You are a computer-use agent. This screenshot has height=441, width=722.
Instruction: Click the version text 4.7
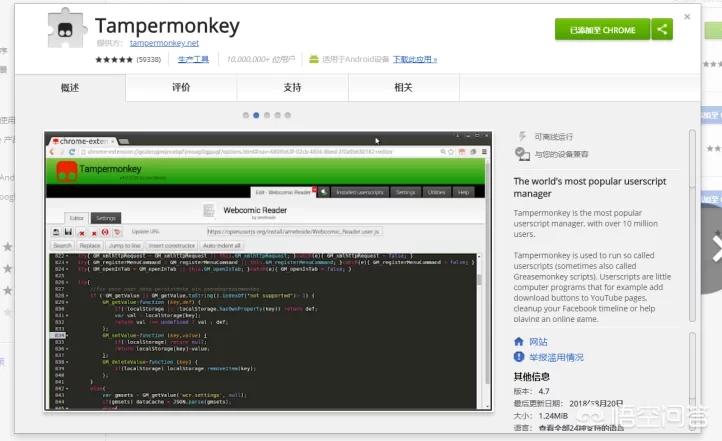[x=544, y=391]
